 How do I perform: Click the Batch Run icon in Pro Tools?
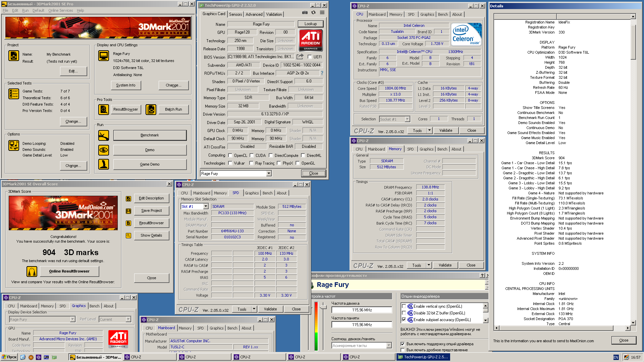[x=151, y=109]
